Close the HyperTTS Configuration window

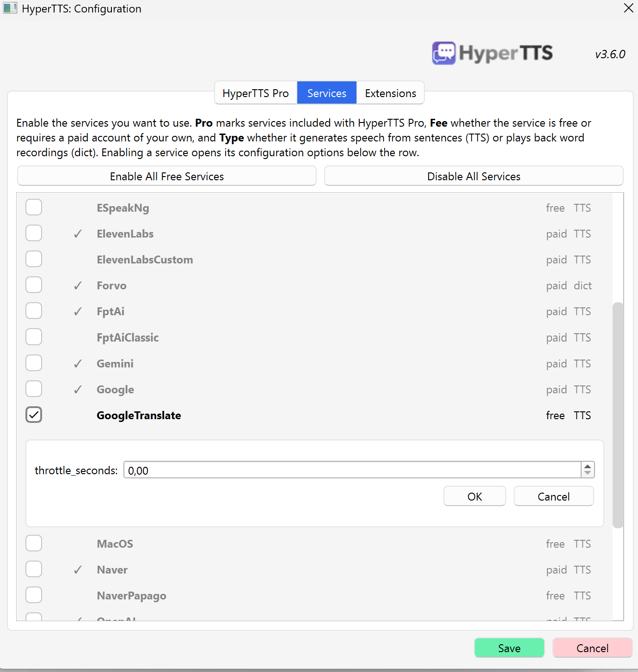628,8
